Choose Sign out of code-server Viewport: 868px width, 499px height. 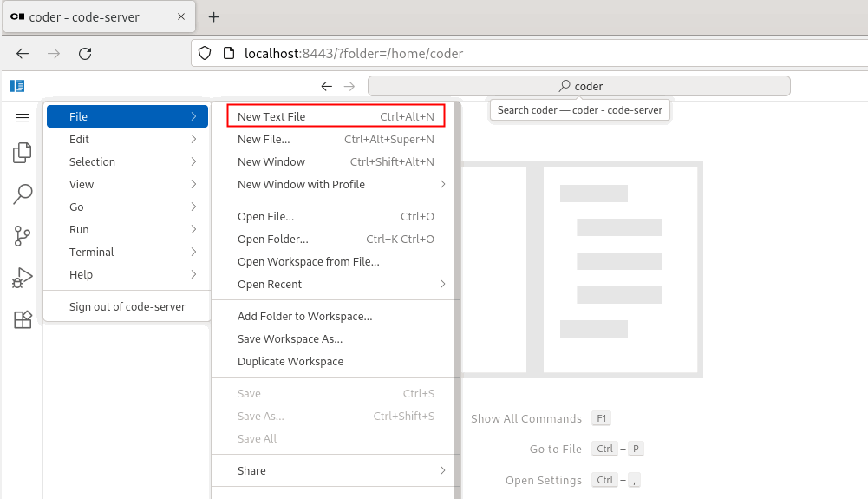pyautogui.click(x=127, y=307)
